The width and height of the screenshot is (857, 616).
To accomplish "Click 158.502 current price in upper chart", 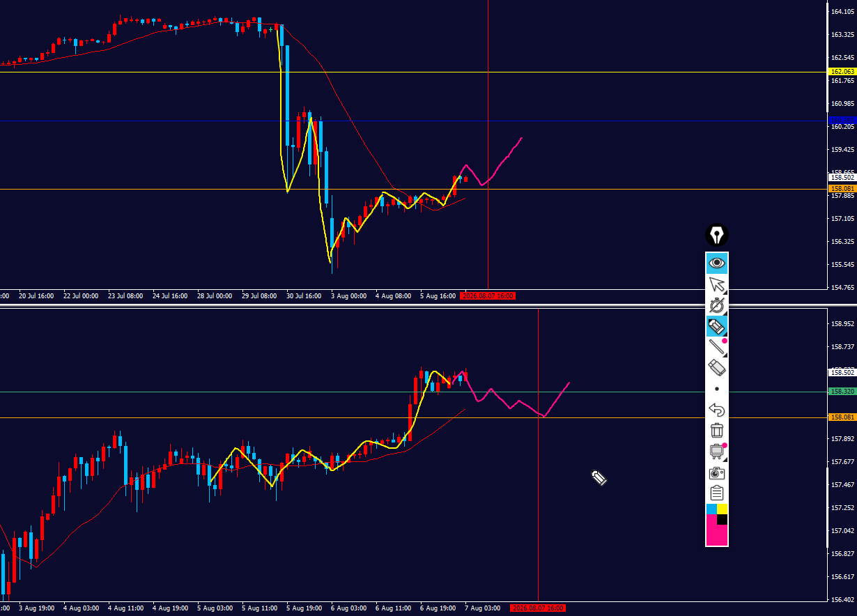I will [x=842, y=177].
